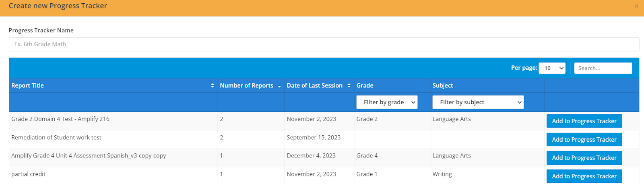Close the Create new Progress Tracker dialog
Viewport: 644px width, 184px height.
pyautogui.click(x=636, y=6)
